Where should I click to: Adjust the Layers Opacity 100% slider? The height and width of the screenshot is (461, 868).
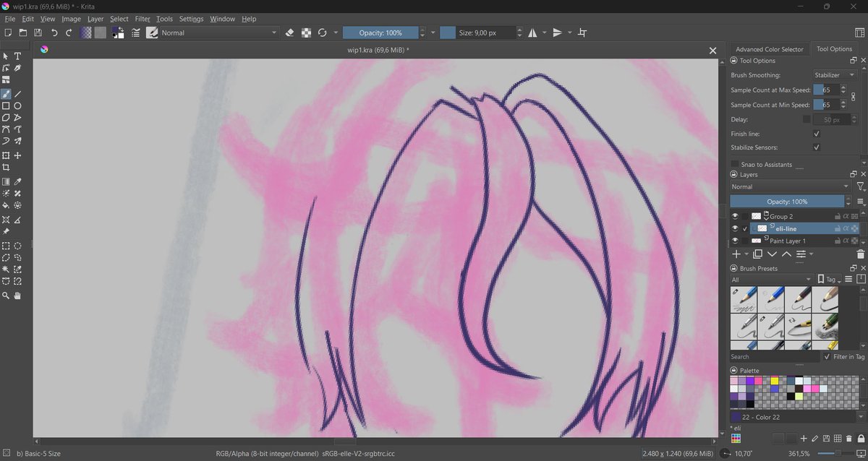tap(788, 202)
